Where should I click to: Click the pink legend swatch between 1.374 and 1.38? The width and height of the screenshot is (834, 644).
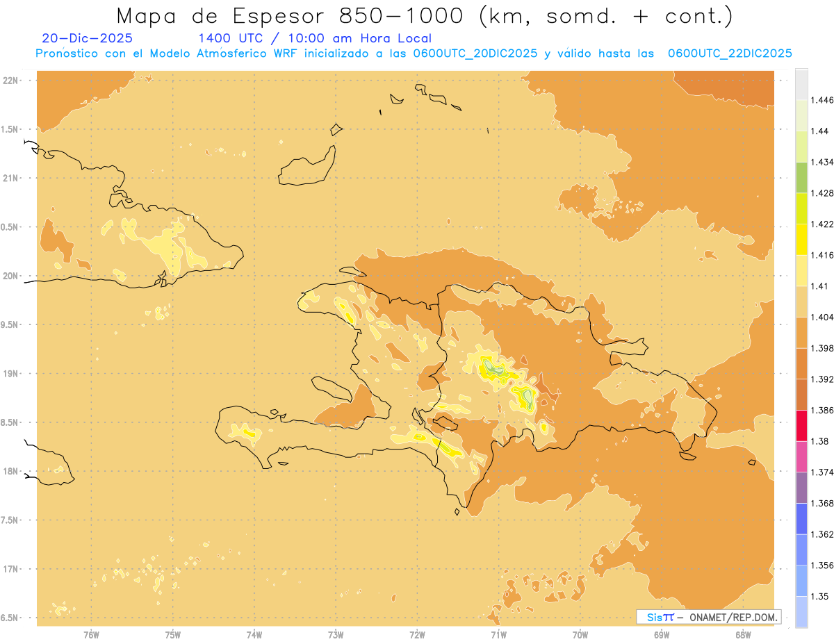pyautogui.click(x=801, y=456)
